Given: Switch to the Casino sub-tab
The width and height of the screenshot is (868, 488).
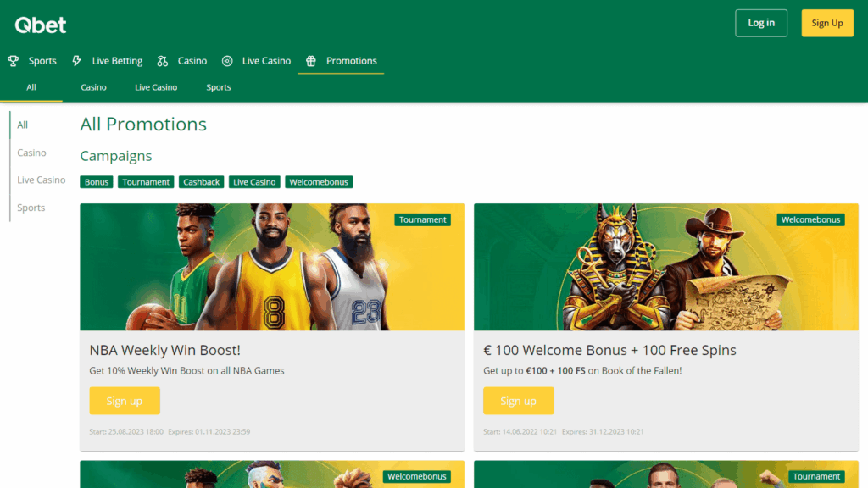Looking at the screenshot, I should tap(93, 87).
